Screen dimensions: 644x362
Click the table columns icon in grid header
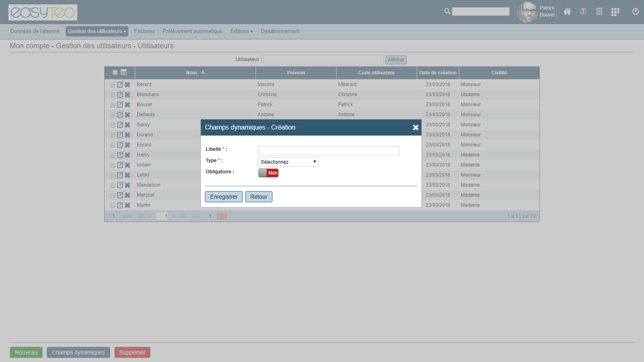click(124, 72)
